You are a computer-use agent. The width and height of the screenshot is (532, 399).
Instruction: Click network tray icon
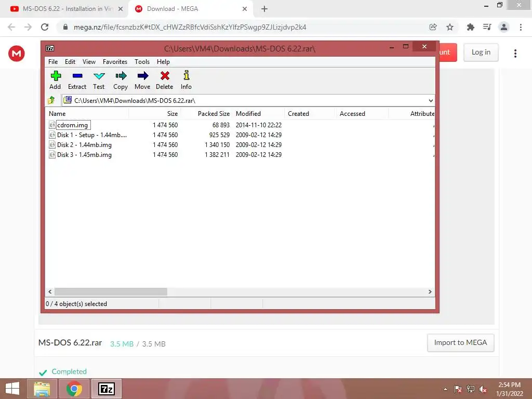pyautogui.click(x=471, y=389)
